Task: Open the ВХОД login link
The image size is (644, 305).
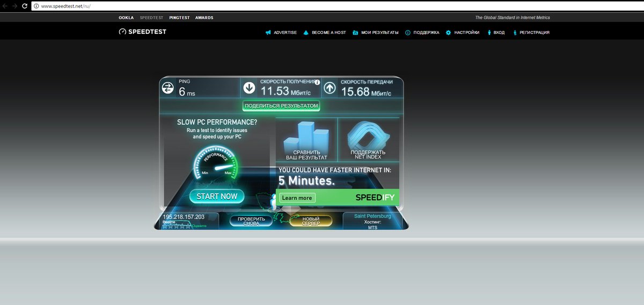Action: (x=499, y=33)
